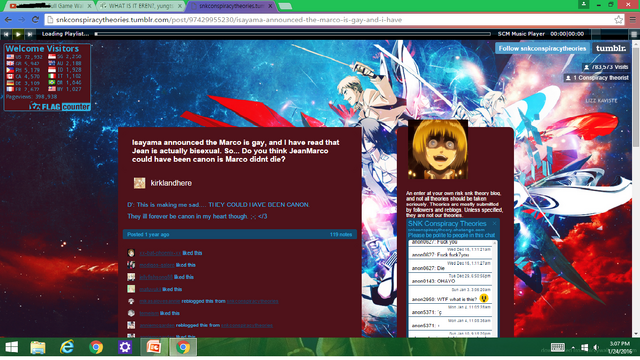Follow snkconspiracytheories on Tumblr
640x360 pixels.
542,48
